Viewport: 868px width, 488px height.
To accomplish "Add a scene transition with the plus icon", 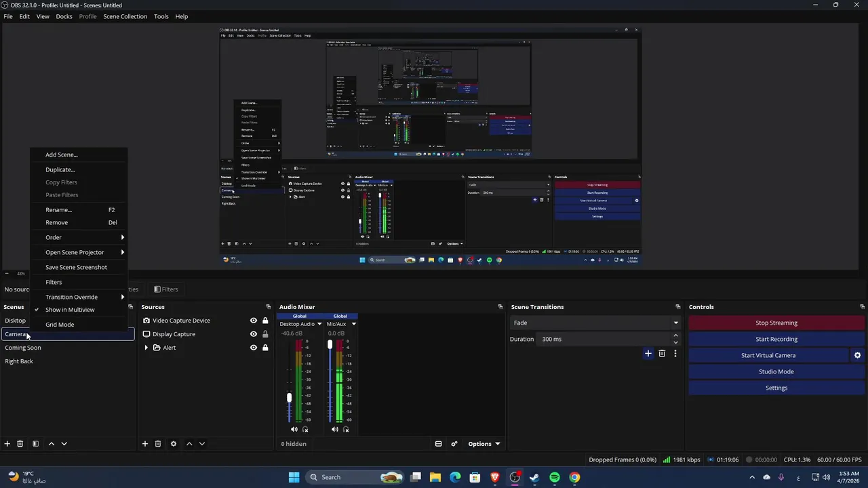I will (x=648, y=353).
